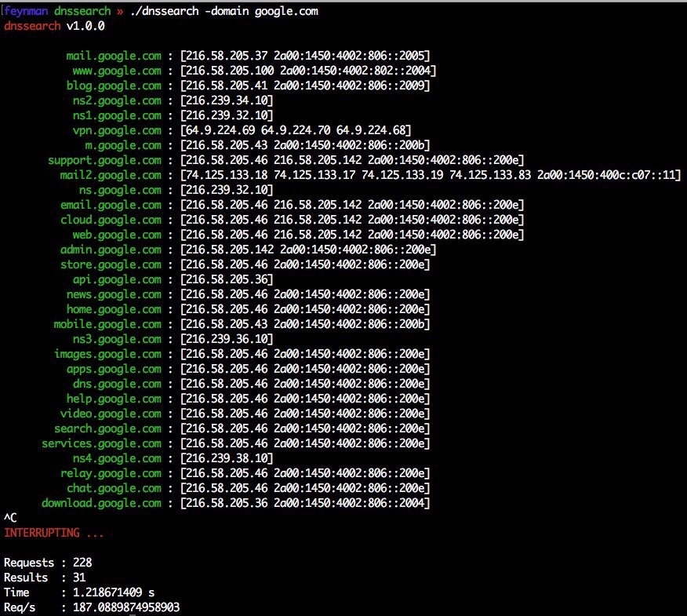
Task: Select the 'dns.google.com' hostname
Action: tap(117, 384)
